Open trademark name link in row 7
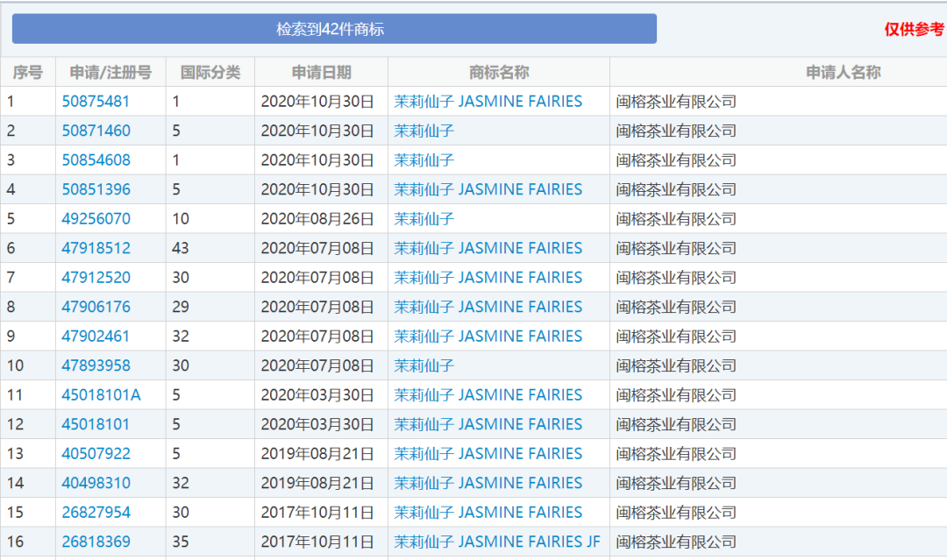Screen dimensions: 947x560 click(488, 278)
